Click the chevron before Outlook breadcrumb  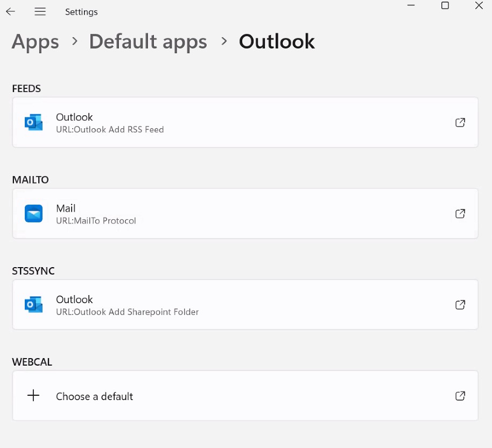[x=224, y=41]
